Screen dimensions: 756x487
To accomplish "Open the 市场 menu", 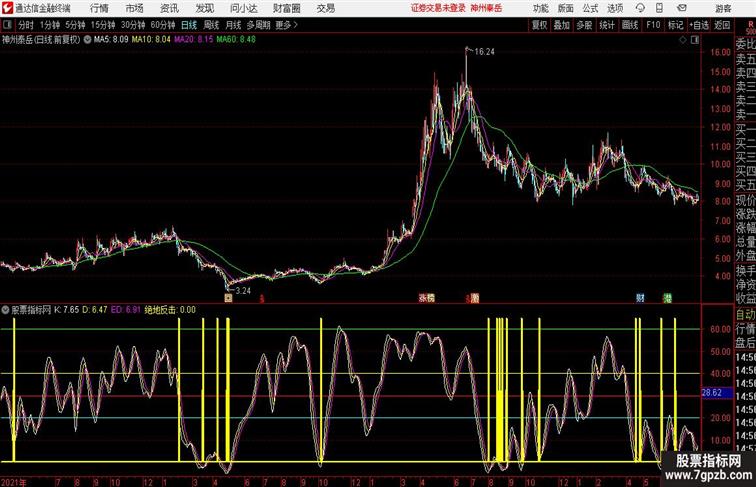I will tap(135, 8).
